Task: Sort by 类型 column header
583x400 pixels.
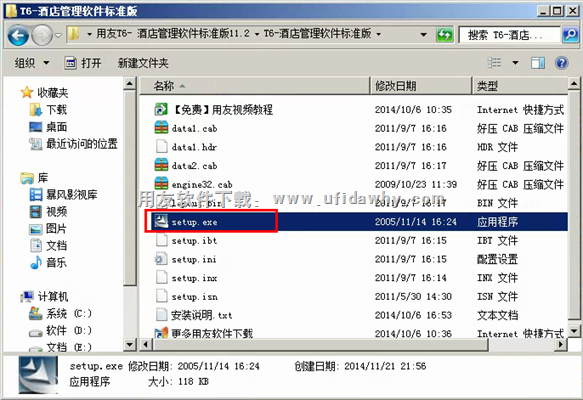Action: coord(520,86)
